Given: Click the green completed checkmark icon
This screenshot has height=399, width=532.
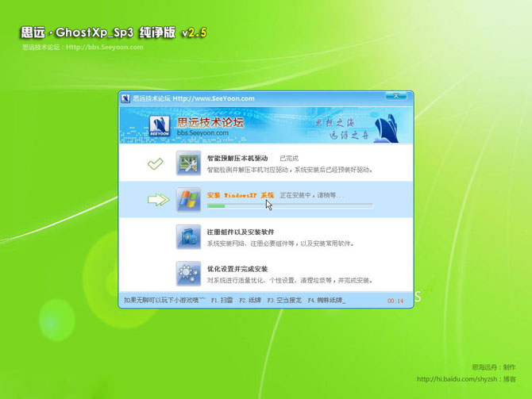Looking at the screenshot, I should (x=156, y=163).
